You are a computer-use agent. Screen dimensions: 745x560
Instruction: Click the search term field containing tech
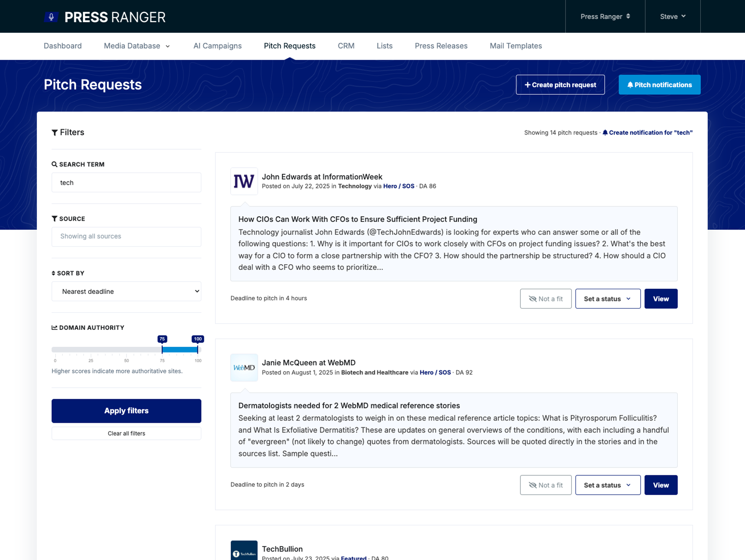[126, 182]
